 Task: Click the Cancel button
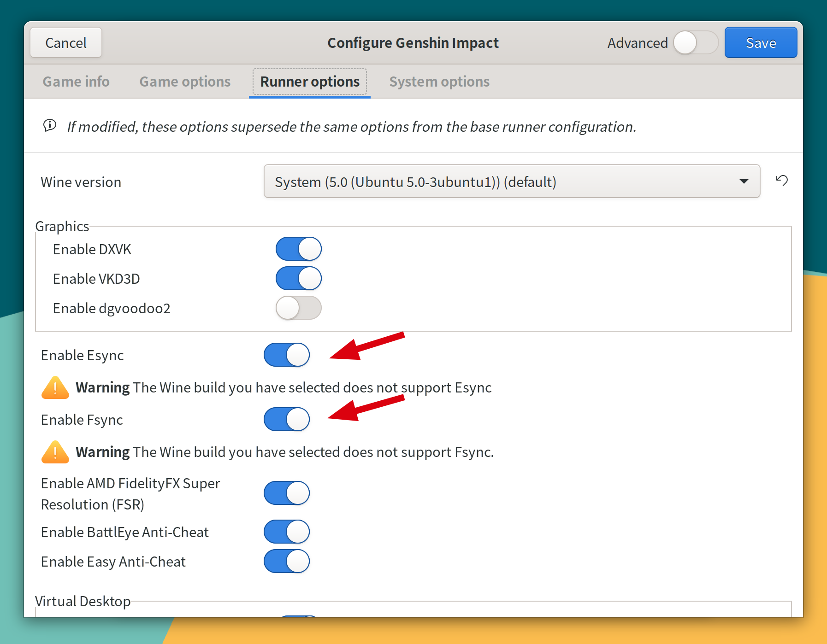66,42
